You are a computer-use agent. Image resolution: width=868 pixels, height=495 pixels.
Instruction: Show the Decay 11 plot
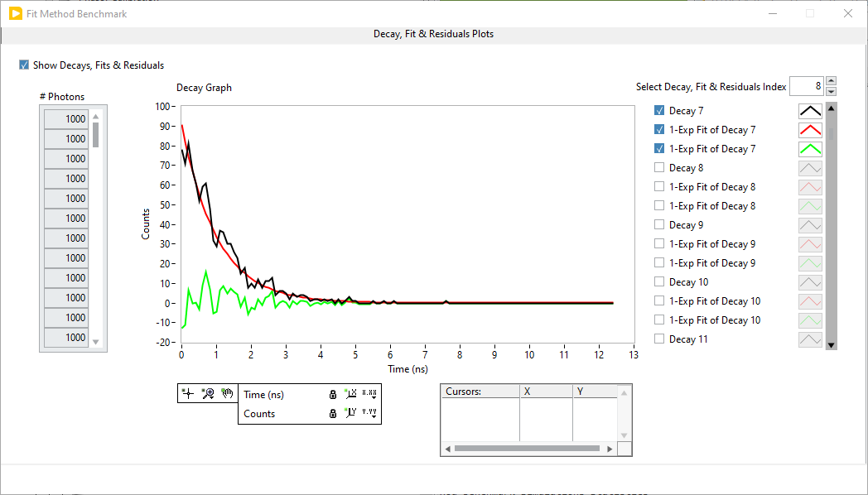658,339
